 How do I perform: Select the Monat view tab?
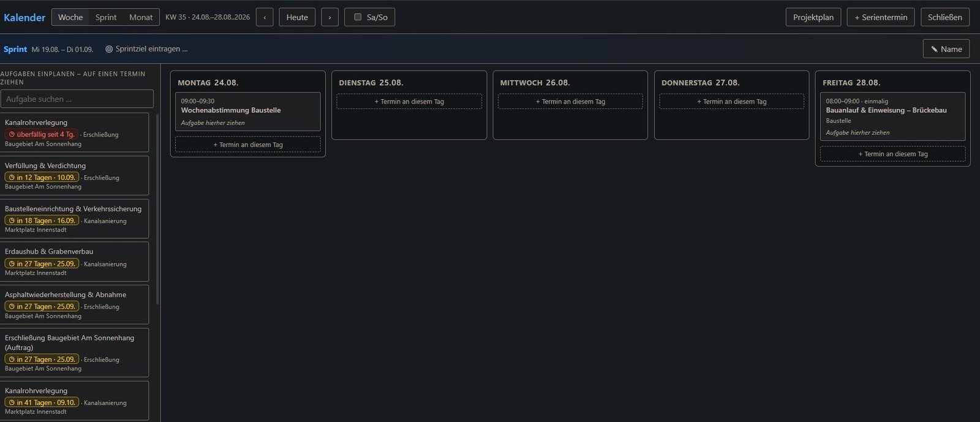coord(141,17)
